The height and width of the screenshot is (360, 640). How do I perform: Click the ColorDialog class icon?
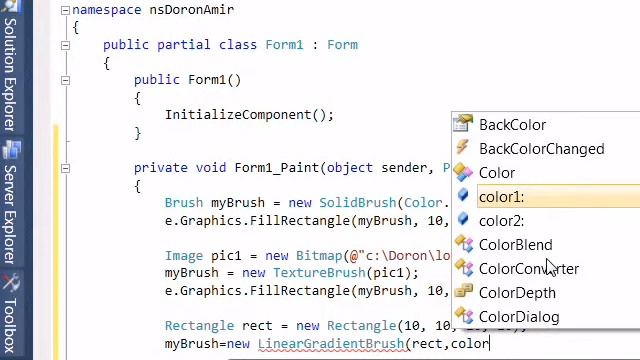pyautogui.click(x=464, y=316)
